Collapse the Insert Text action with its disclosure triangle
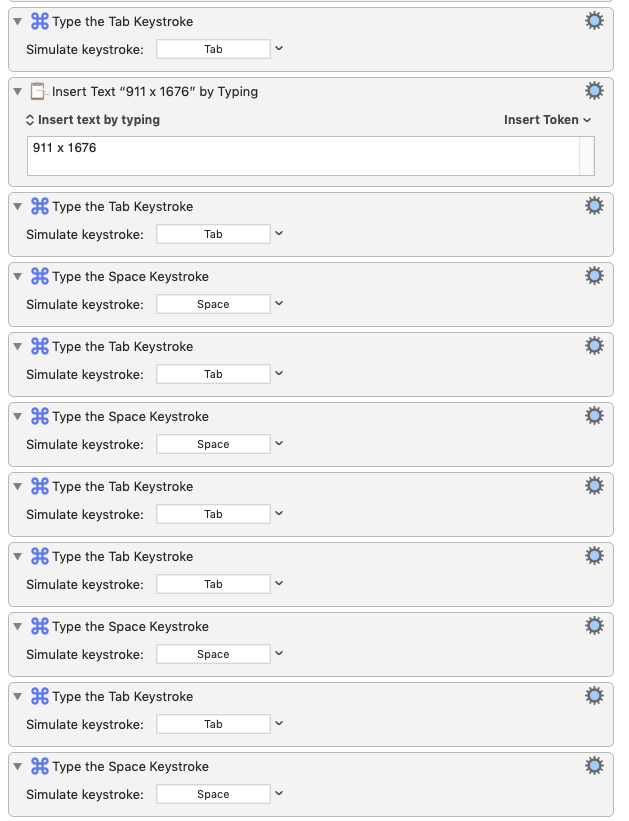629x821 pixels. click(18, 92)
